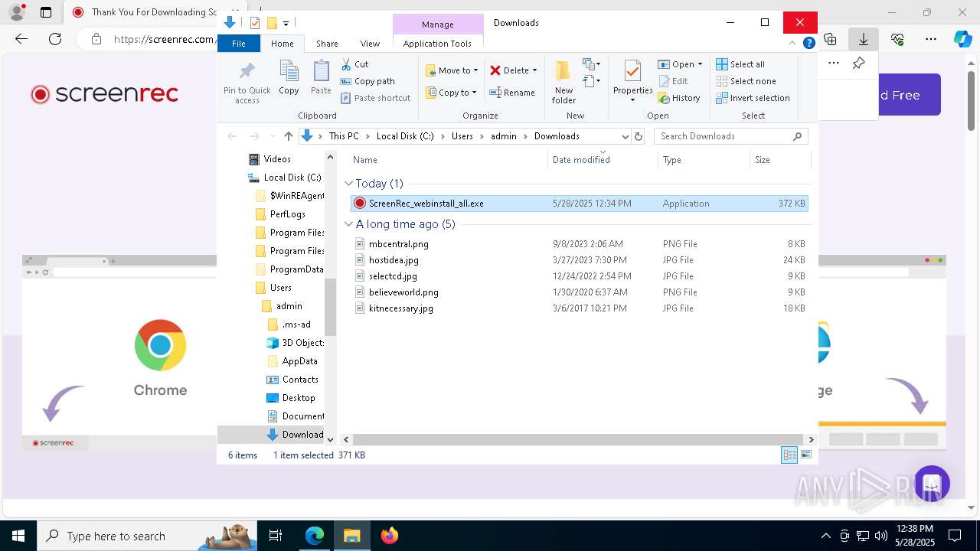
Task: Open the Delete dropdown arrow
Action: pyautogui.click(x=534, y=70)
